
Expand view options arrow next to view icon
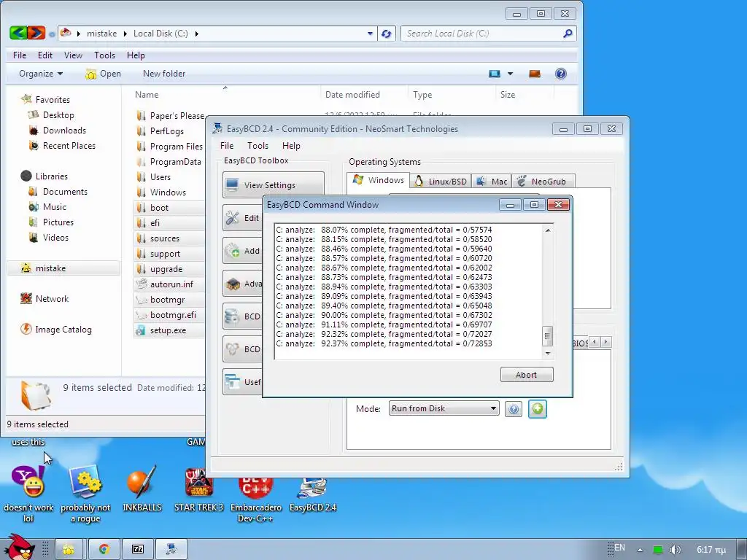pyautogui.click(x=510, y=74)
